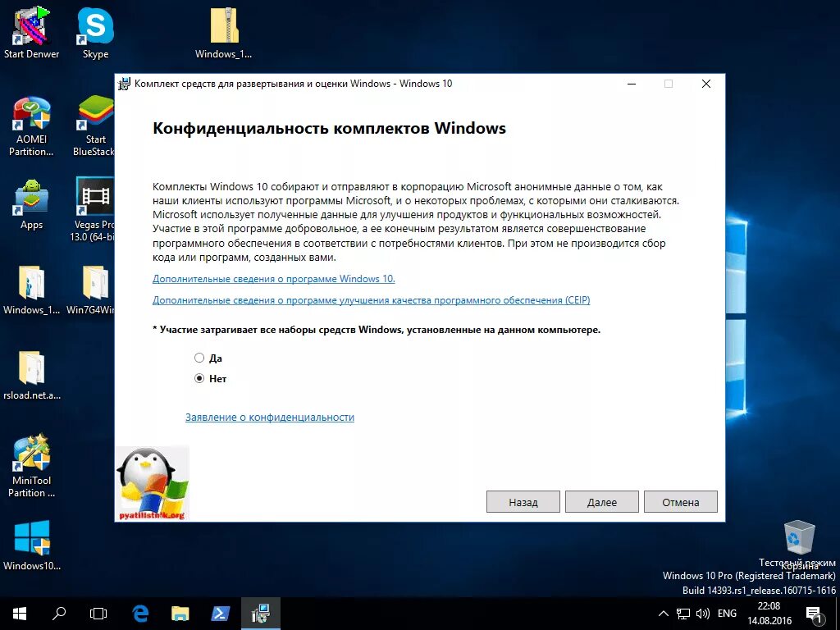Click the "Назад" button
This screenshot has height=630, width=840.
[523, 502]
